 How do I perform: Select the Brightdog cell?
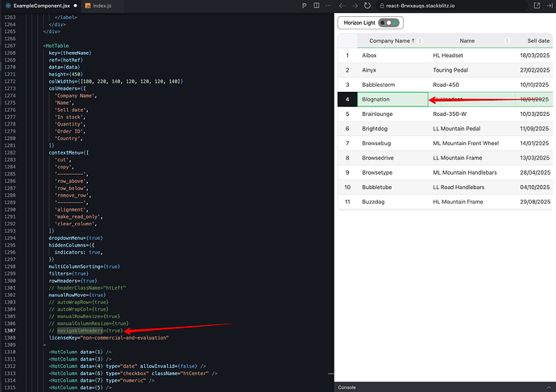[x=392, y=129]
